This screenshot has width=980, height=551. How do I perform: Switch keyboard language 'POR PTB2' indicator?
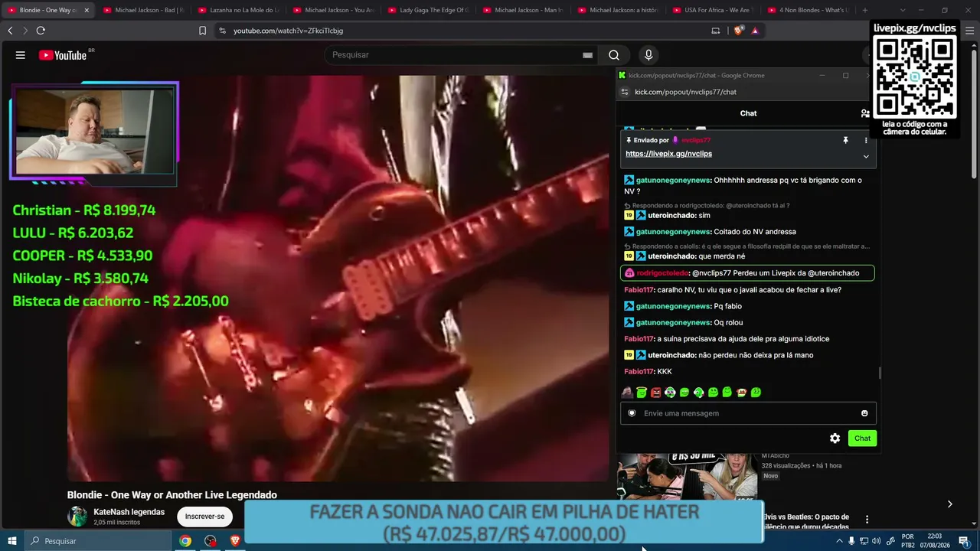(908, 541)
